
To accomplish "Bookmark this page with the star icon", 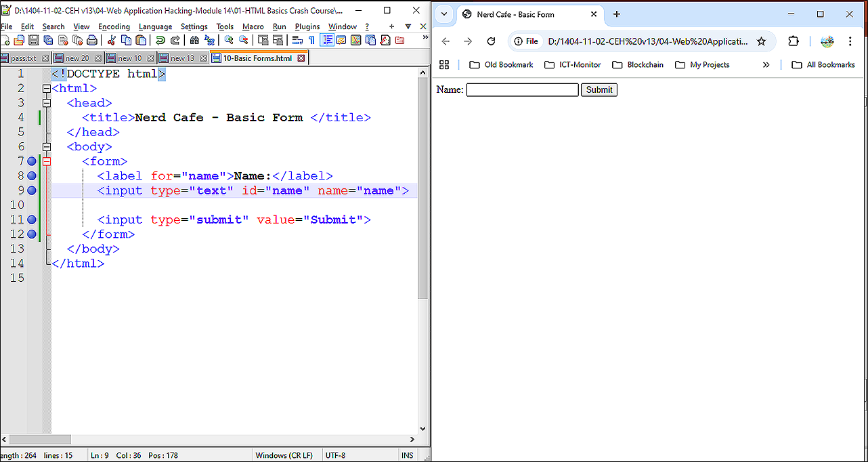I will coord(761,41).
